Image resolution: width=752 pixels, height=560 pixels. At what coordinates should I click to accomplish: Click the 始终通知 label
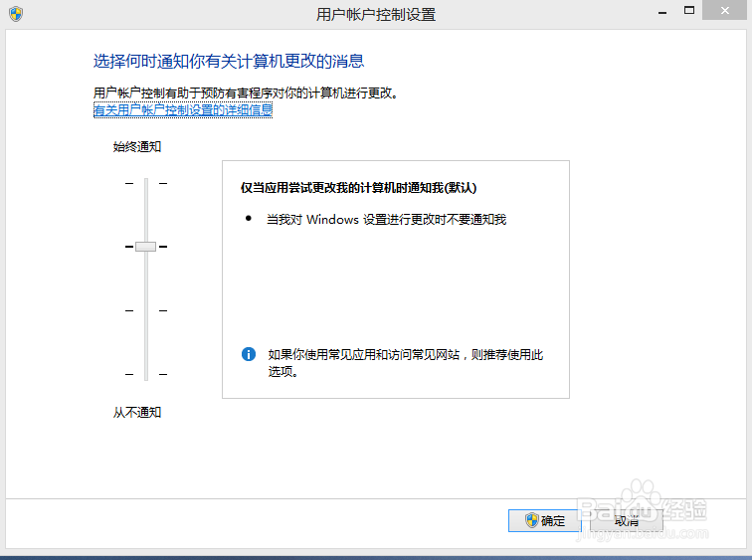click(137, 146)
